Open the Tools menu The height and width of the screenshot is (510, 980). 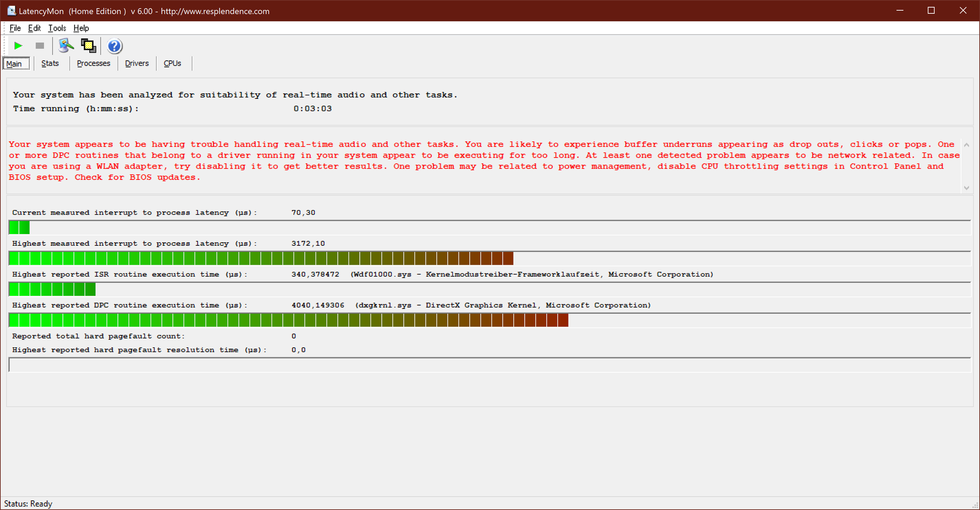[x=57, y=28]
